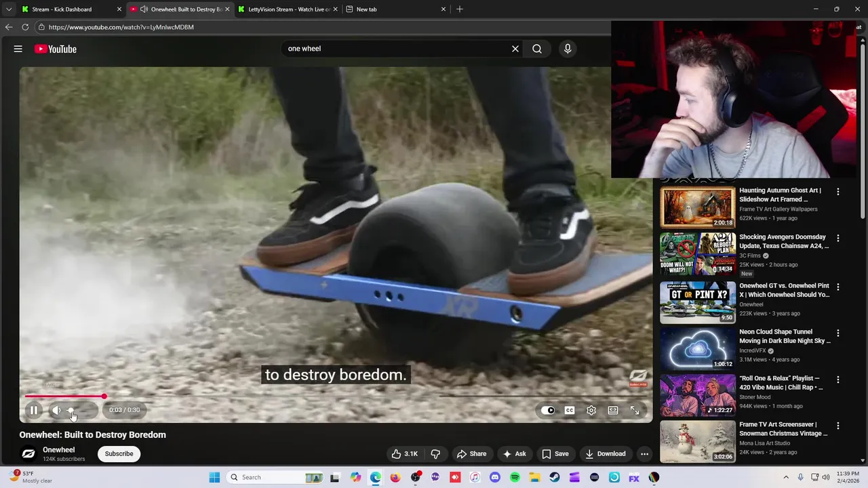The image size is (868, 488).
Task: Show hidden system tray icons
Action: point(786,477)
